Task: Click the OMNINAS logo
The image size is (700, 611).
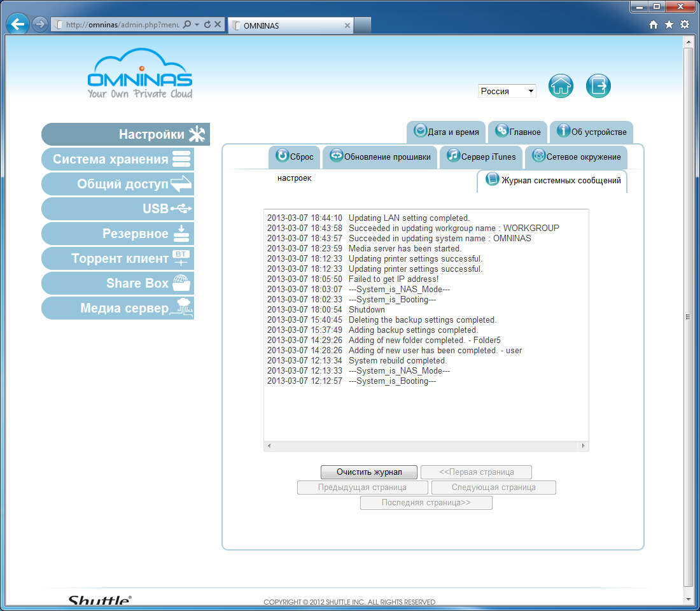Action: tap(140, 73)
